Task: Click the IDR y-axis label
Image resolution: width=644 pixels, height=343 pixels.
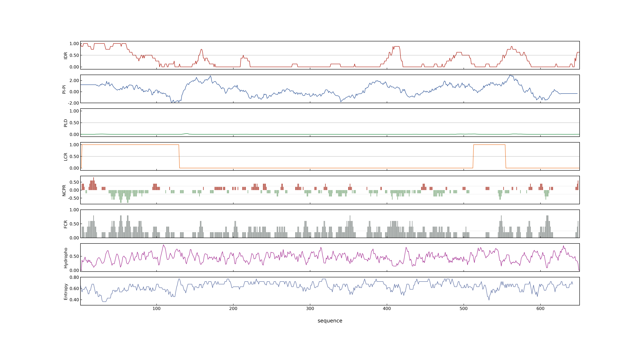Action: (66, 55)
